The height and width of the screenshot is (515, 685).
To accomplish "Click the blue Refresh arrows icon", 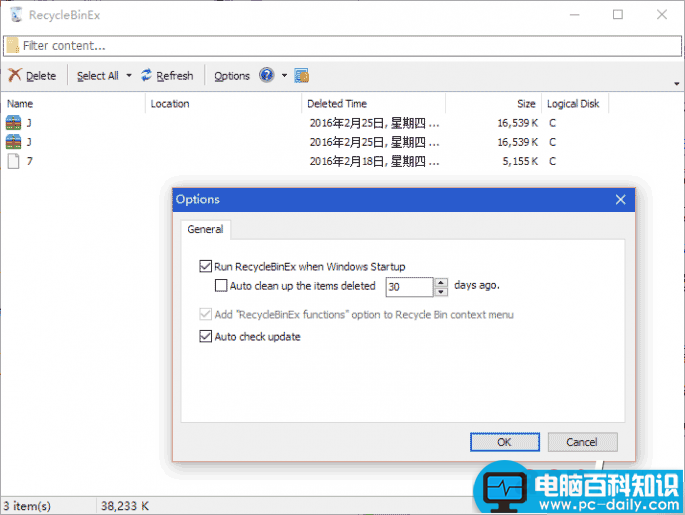I will pyautogui.click(x=147, y=76).
